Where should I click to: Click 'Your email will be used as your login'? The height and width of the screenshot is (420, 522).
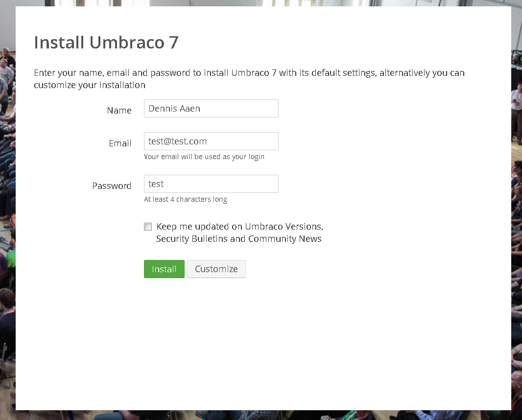pyautogui.click(x=204, y=157)
